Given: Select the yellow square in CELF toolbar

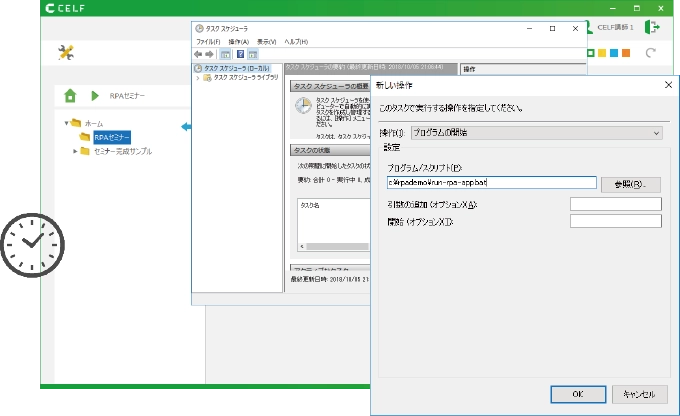Looking at the screenshot, I should click(602, 53).
